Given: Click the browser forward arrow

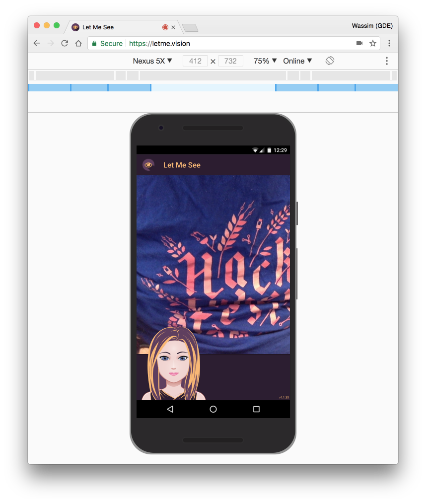Looking at the screenshot, I should (51, 43).
